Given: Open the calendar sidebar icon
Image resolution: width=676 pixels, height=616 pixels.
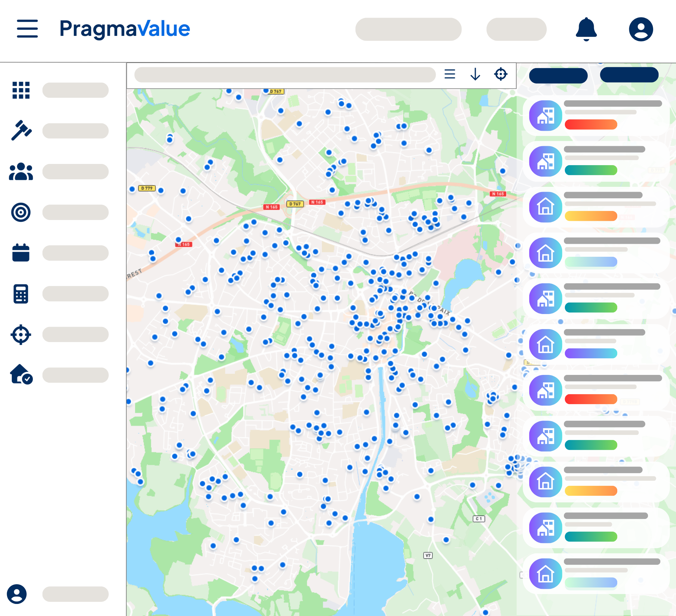Looking at the screenshot, I should (21, 253).
